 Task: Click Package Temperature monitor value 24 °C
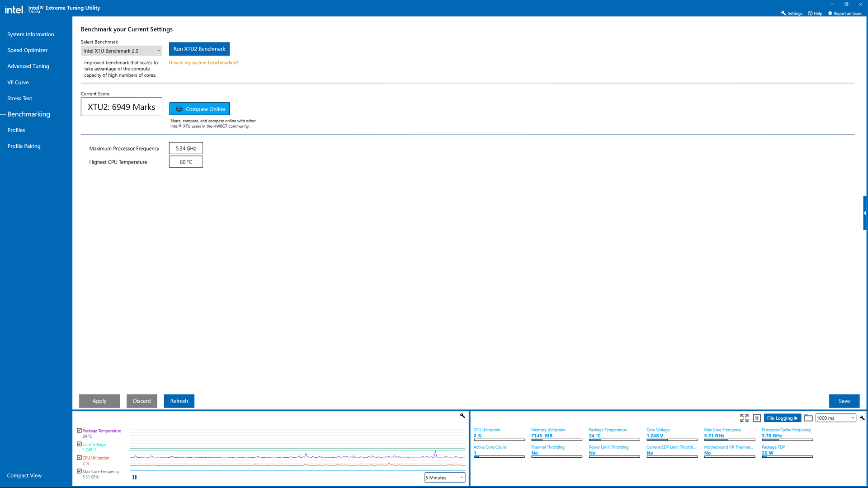(594, 436)
